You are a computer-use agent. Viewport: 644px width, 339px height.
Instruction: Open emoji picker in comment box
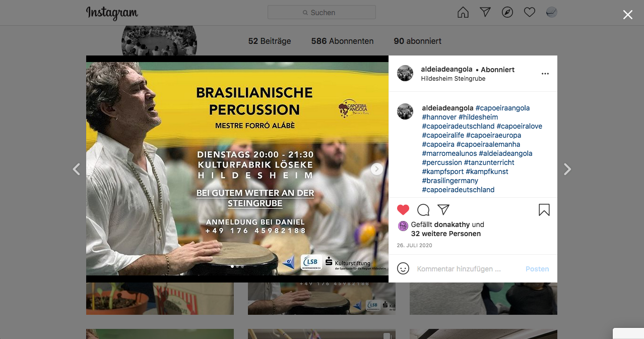pos(403,269)
